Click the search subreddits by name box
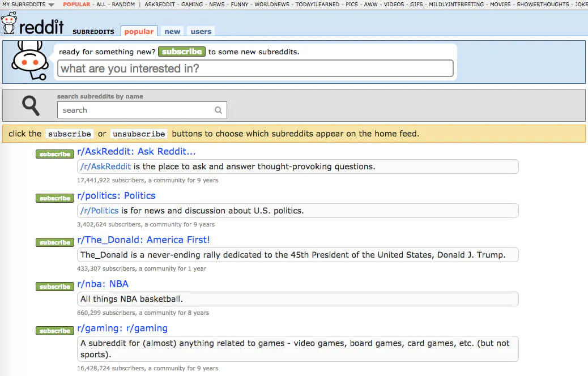The width and height of the screenshot is (588, 376). tap(136, 110)
